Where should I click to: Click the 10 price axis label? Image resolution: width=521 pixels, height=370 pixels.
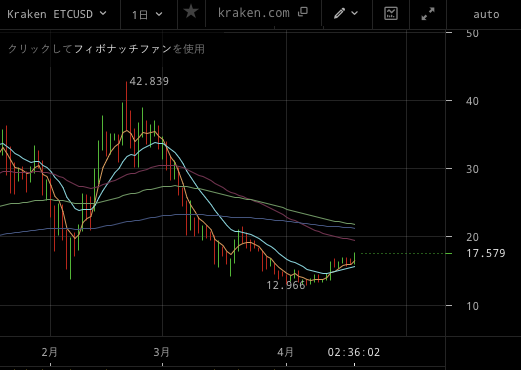pos(472,306)
